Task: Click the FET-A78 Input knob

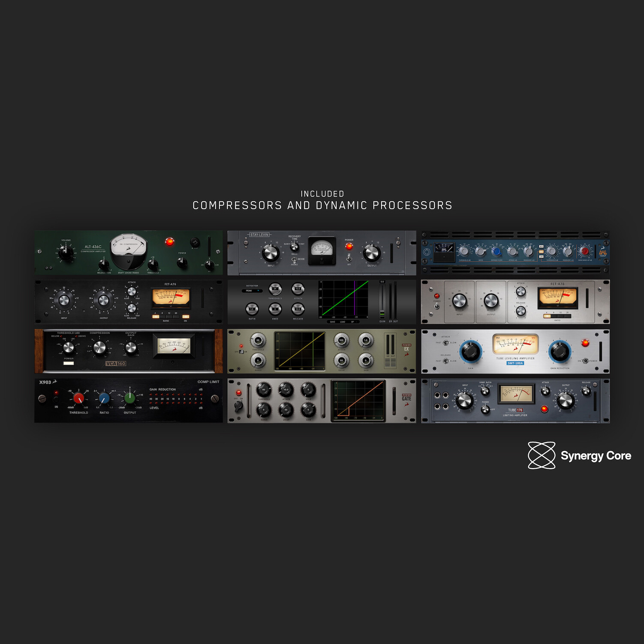Action: click(459, 301)
